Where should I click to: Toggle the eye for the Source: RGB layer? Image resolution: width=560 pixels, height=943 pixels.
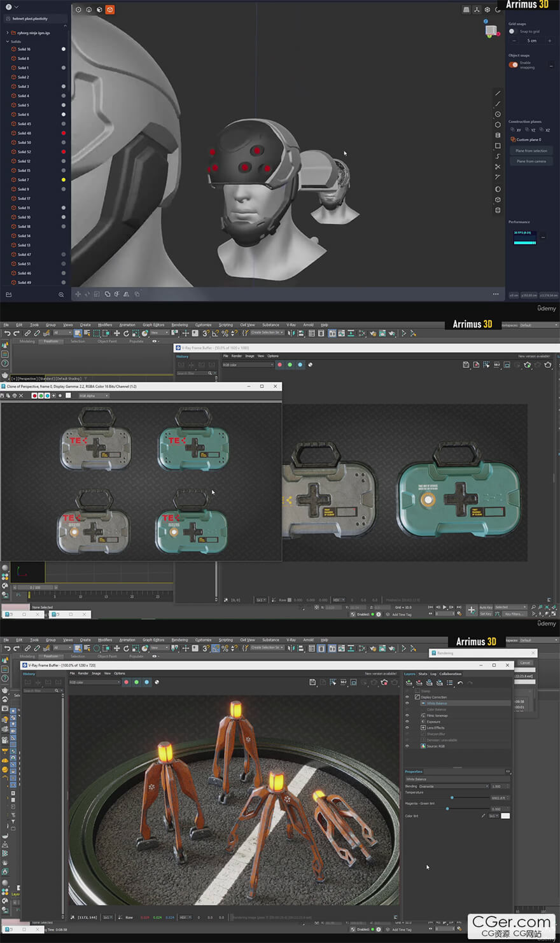click(x=407, y=746)
